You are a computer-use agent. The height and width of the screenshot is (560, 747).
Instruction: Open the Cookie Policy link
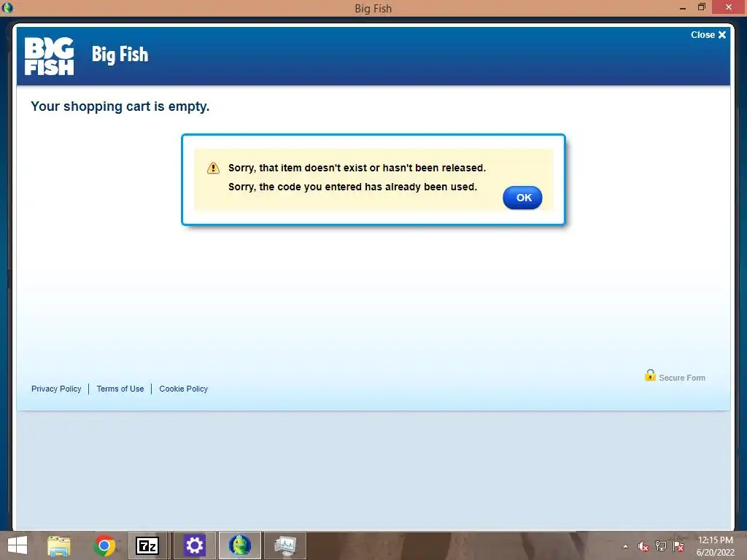(x=183, y=389)
